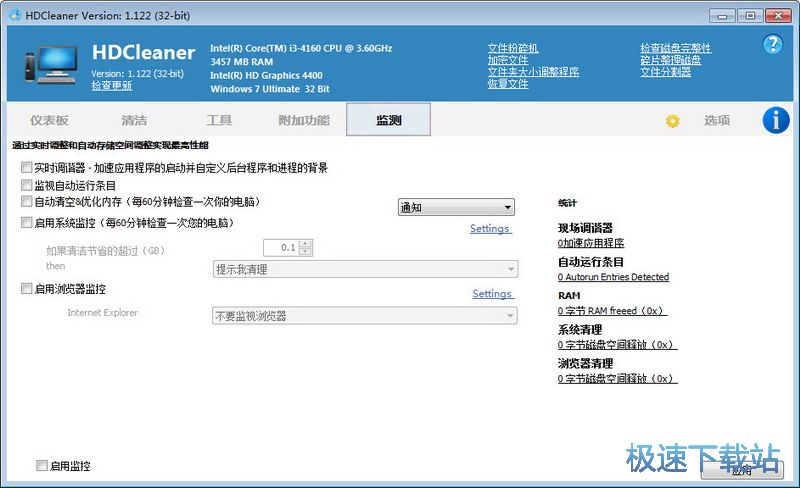The width and height of the screenshot is (800, 488).
Task: Click the yellow gear options icon
Action: 672,121
